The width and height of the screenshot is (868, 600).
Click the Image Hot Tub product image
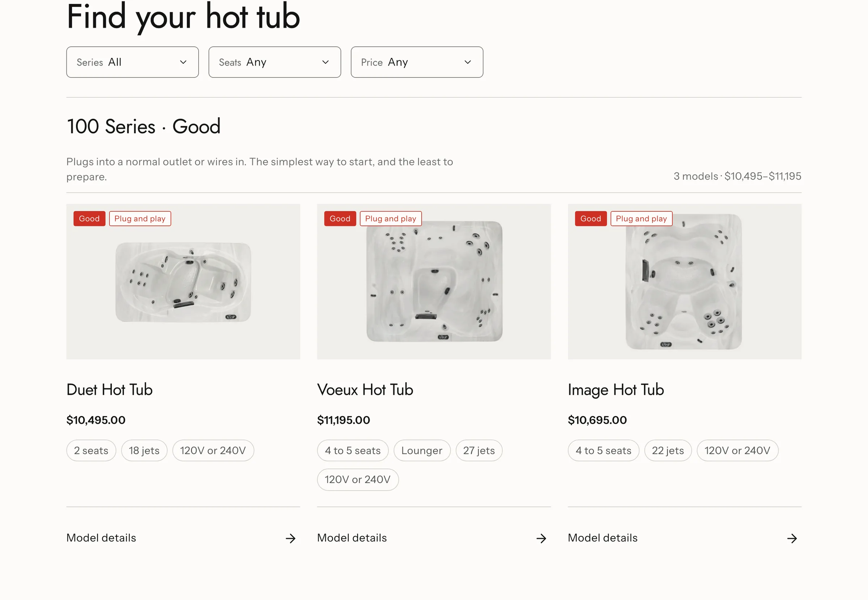click(x=684, y=282)
